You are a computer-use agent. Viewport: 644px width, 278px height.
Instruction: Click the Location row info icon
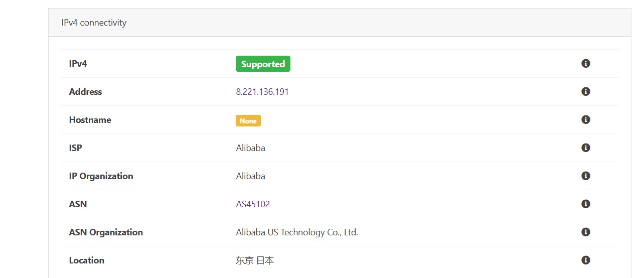[x=585, y=260]
